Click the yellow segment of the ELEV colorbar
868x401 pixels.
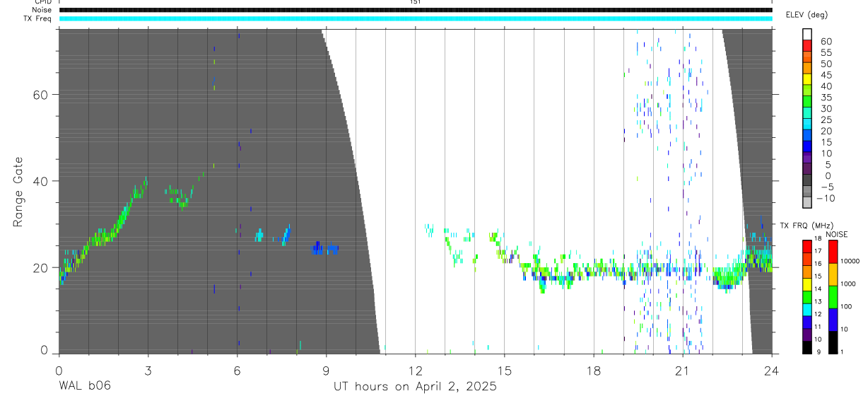pos(807,81)
